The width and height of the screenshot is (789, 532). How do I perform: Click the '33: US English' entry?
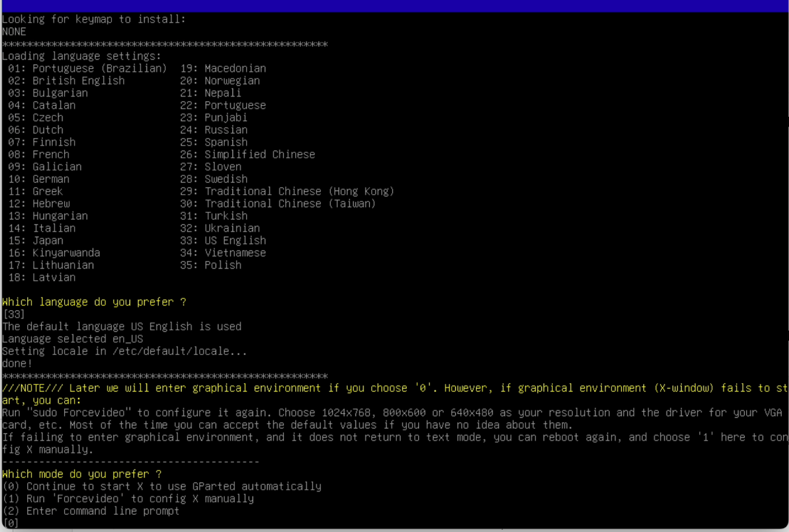[223, 241]
